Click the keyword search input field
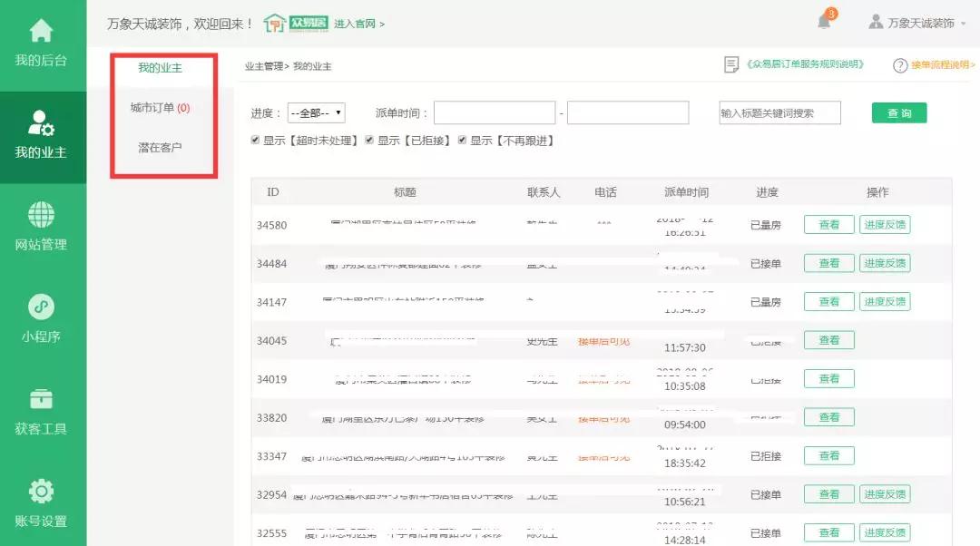The height and width of the screenshot is (546, 980). click(779, 113)
